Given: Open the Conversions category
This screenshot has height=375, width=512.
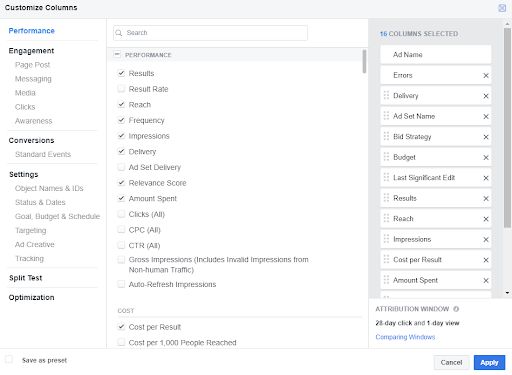Looking at the screenshot, I should (31, 140).
